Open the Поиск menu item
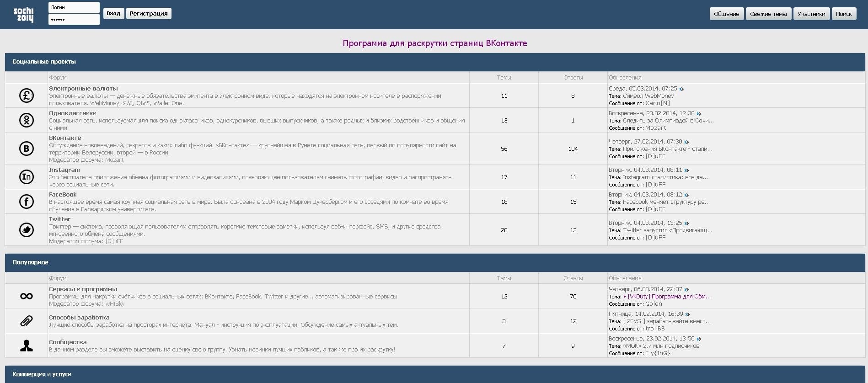 pos(844,14)
